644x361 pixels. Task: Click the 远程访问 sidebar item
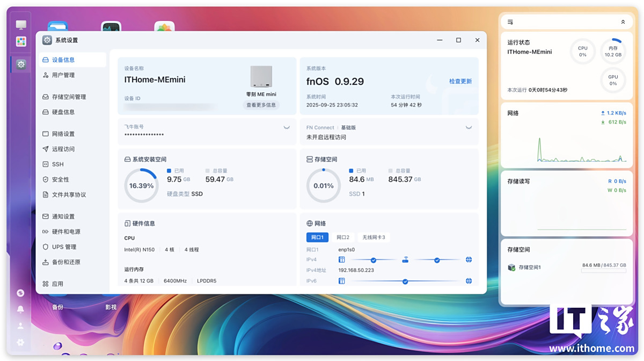[63, 149]
